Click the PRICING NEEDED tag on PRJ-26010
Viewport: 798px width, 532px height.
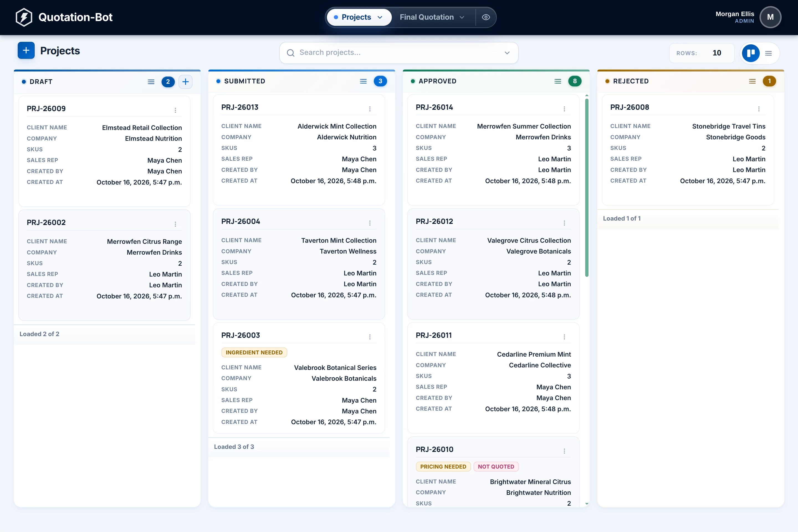coord(443,467)
